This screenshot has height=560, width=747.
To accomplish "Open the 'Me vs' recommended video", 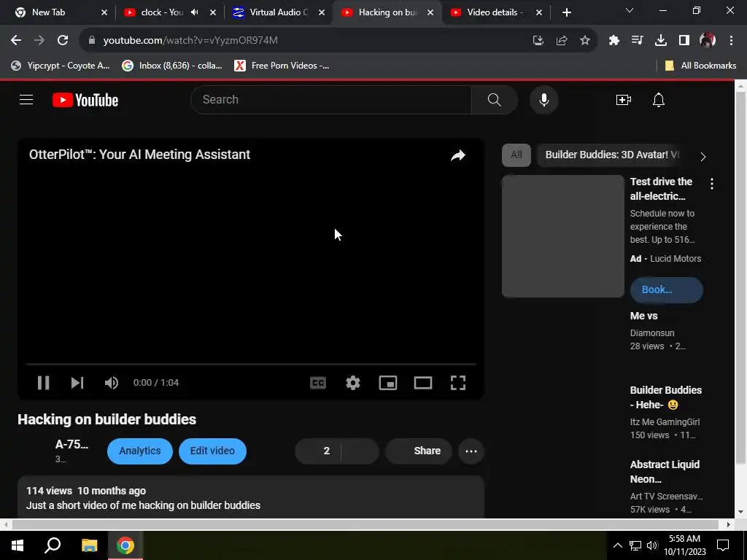I will (x=643, y=316).
